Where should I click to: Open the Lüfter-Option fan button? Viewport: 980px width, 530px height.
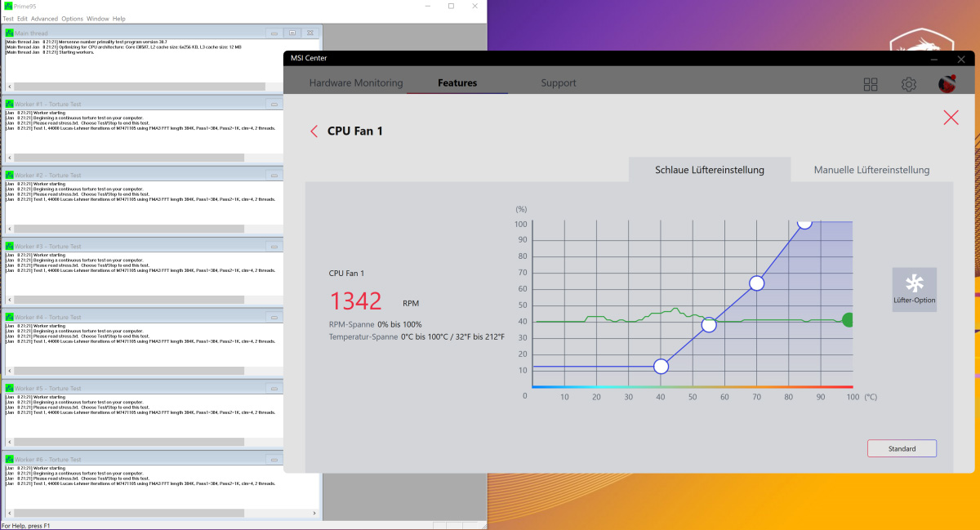(914, 290)
